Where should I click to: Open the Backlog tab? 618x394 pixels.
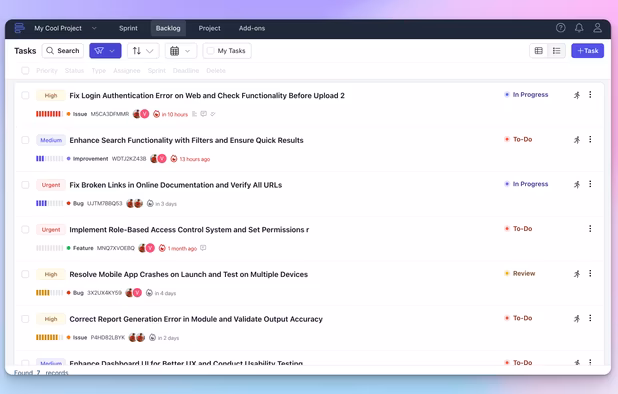pos(168,28)
